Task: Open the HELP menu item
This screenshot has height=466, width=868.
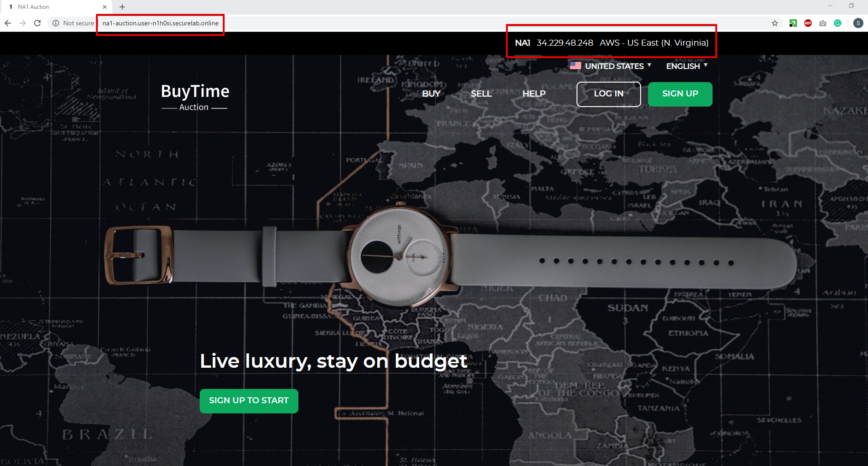Action: [534, 94]
